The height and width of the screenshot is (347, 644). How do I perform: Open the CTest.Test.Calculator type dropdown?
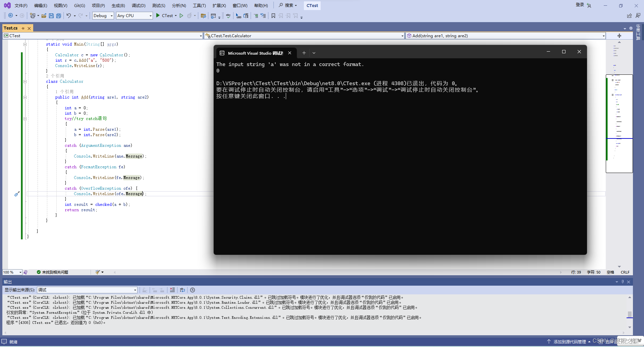pos(304,36)
